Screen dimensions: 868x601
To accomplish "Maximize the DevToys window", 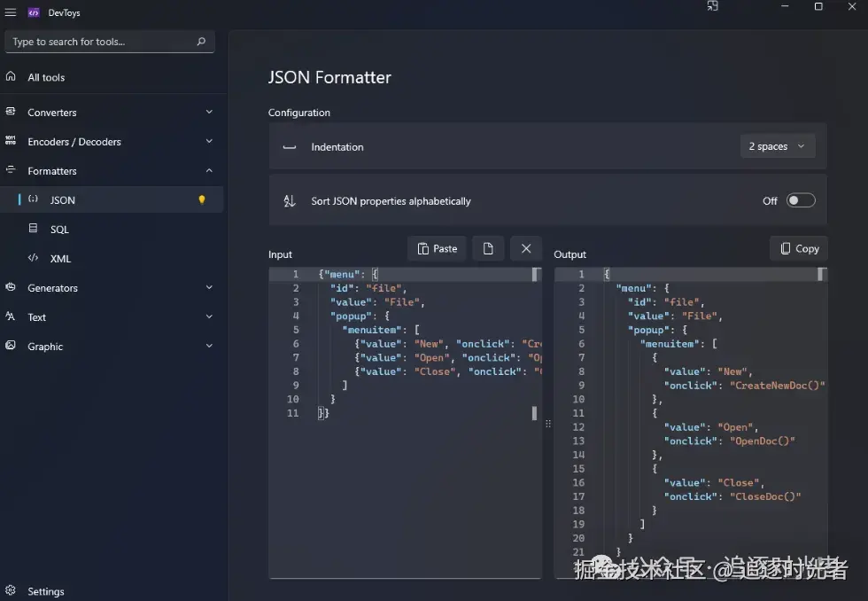I will click(818, 6).
